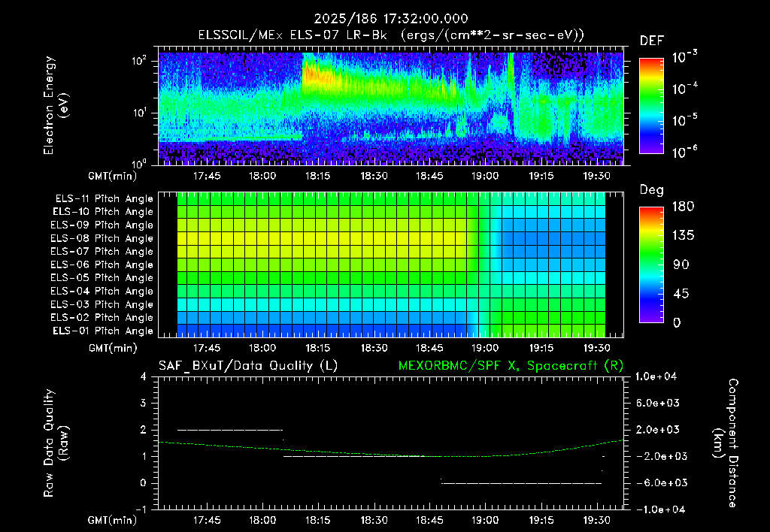Click the 10^2 energy axis tick label
The height and width of the screenshot is (532, 770).
(x=139, y=61)
